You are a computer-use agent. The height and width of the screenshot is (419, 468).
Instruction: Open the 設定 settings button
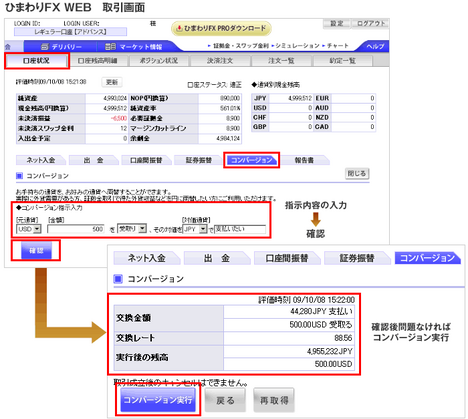pos(337,23)
